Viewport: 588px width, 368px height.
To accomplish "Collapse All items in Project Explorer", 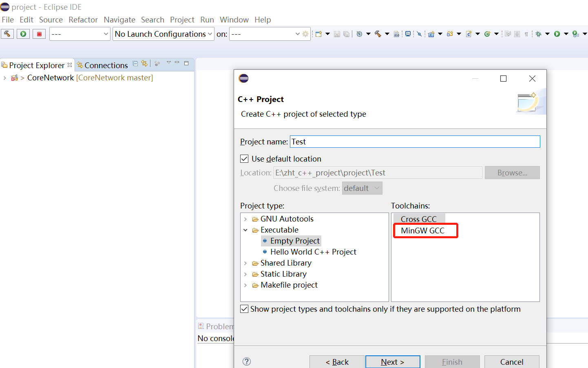I will (136, 64).
